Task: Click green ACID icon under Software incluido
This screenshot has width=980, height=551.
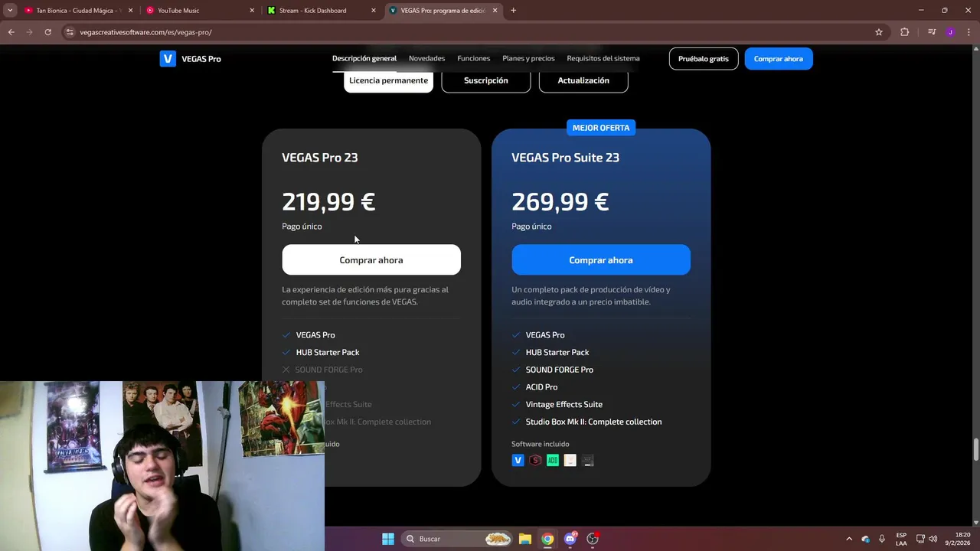Action: 553,460
